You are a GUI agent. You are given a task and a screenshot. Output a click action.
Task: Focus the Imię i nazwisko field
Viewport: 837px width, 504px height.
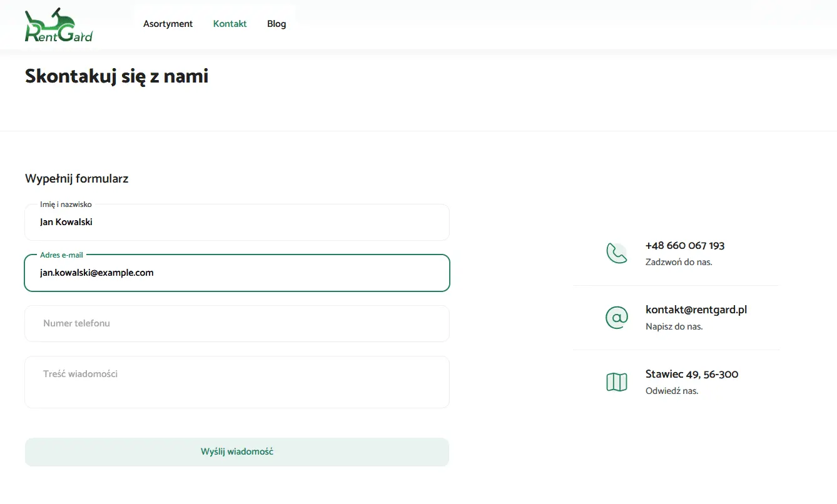[x=236, y=223]
